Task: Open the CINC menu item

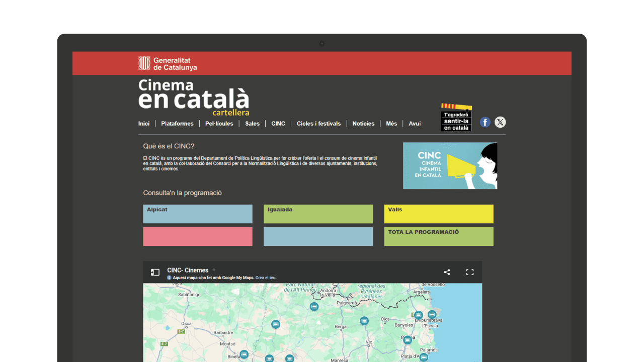Action: tap(278, 124)
